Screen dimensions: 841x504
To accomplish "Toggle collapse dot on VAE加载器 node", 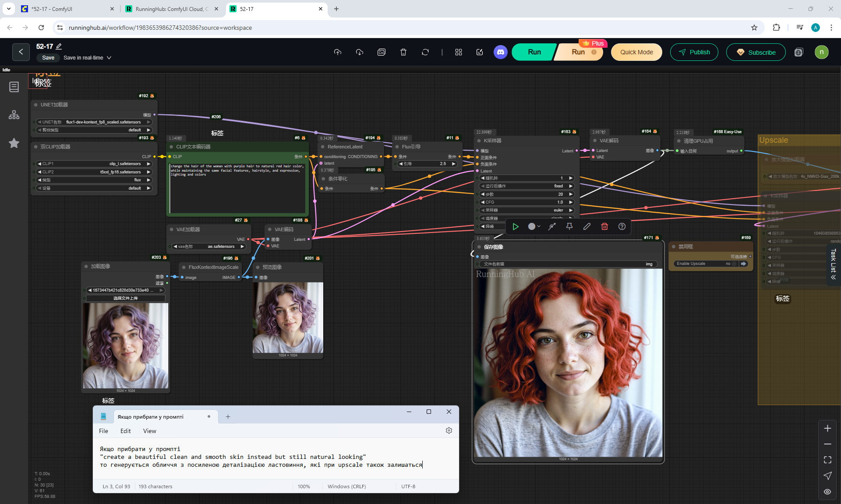I will pos(172,229).
